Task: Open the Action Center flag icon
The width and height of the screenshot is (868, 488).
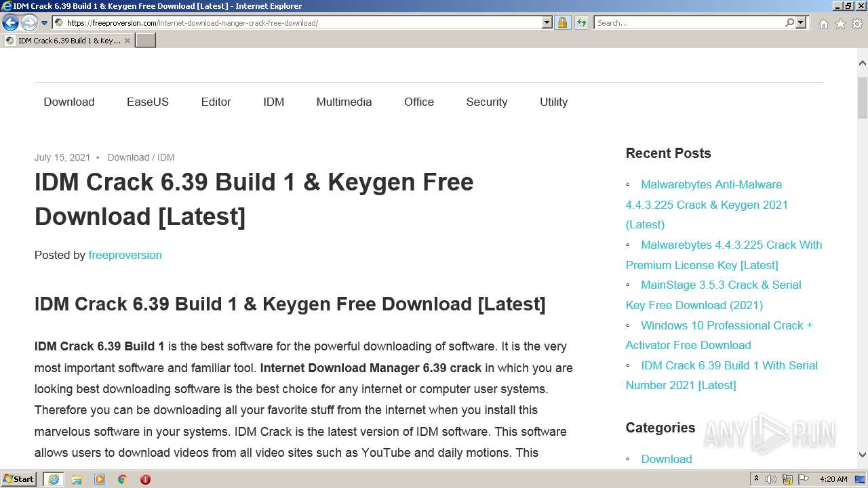Action: (804, 479)
